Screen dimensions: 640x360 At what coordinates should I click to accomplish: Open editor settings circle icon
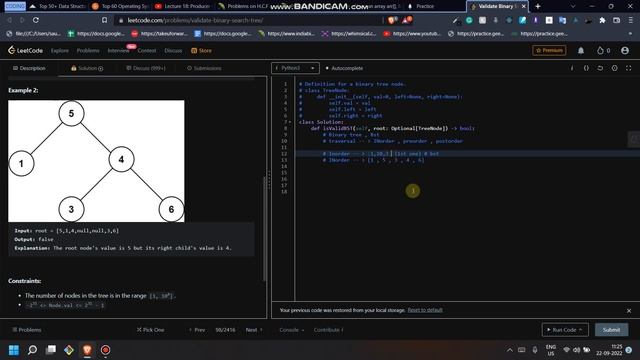pyautogui.click(x=614, y=68)
